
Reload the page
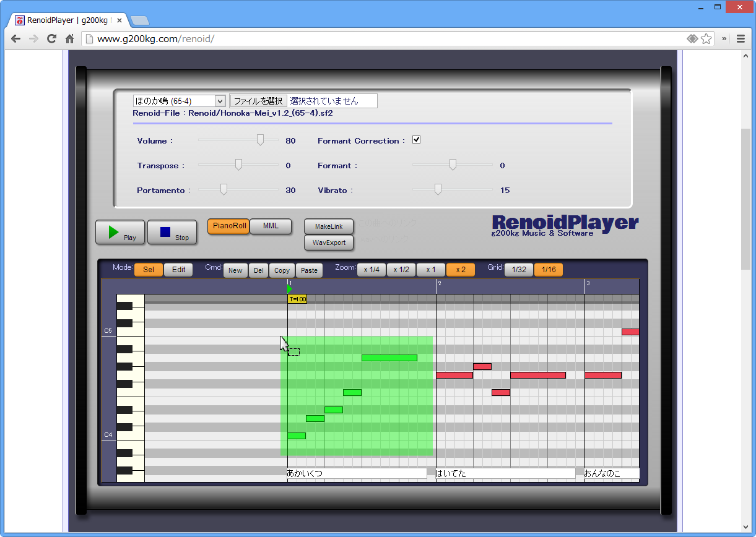[52, 38]
